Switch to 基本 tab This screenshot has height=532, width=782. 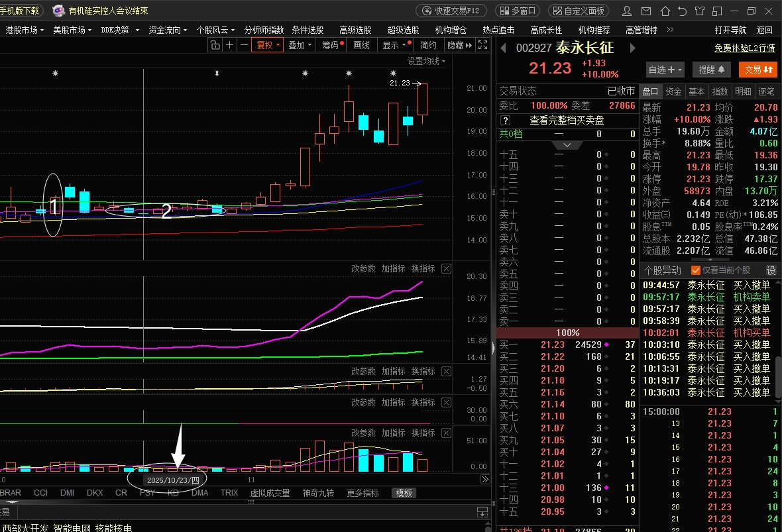[x=697, y=91]
